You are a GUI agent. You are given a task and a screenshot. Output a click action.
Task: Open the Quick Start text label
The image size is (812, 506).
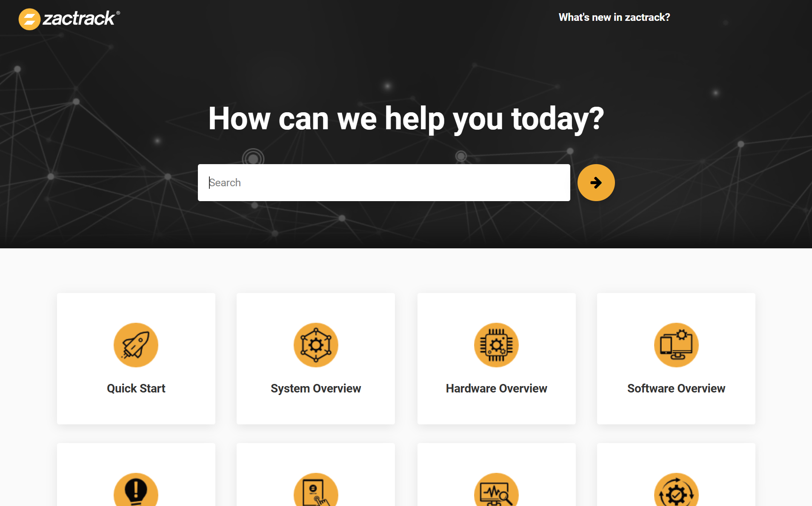(x=136, y=388)
